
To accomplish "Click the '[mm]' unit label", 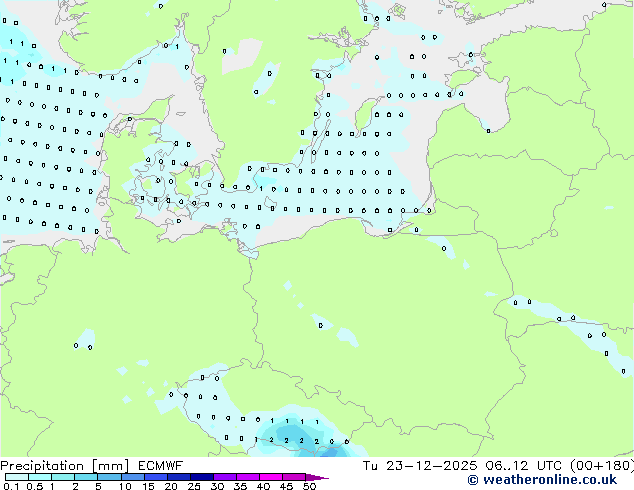I will tap(110, 466).
